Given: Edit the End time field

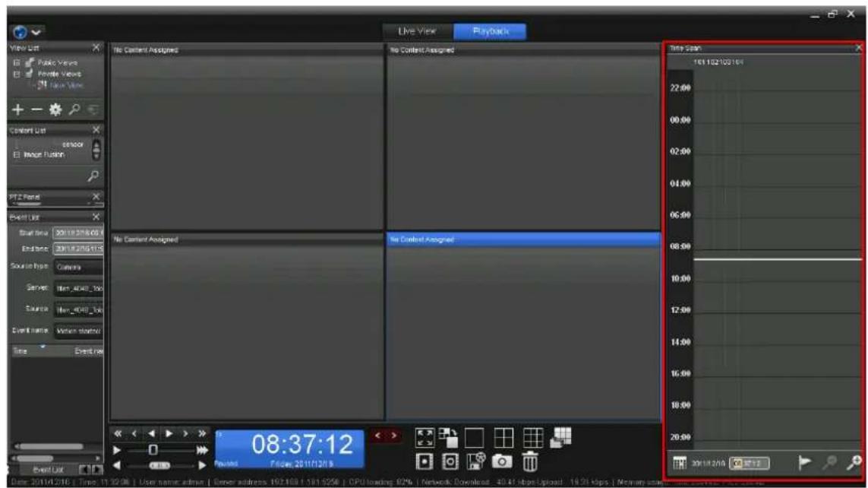Looking at the screenshot, I should (78, 249).
